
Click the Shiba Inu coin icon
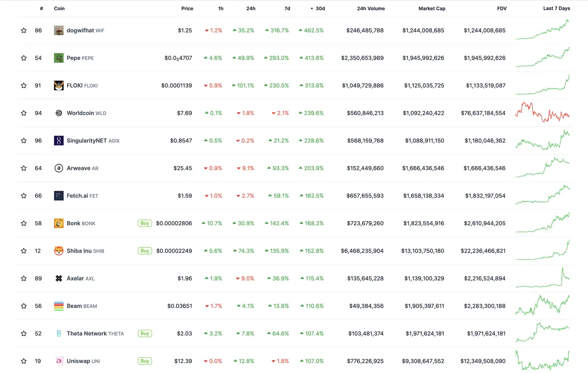point(59,251)
